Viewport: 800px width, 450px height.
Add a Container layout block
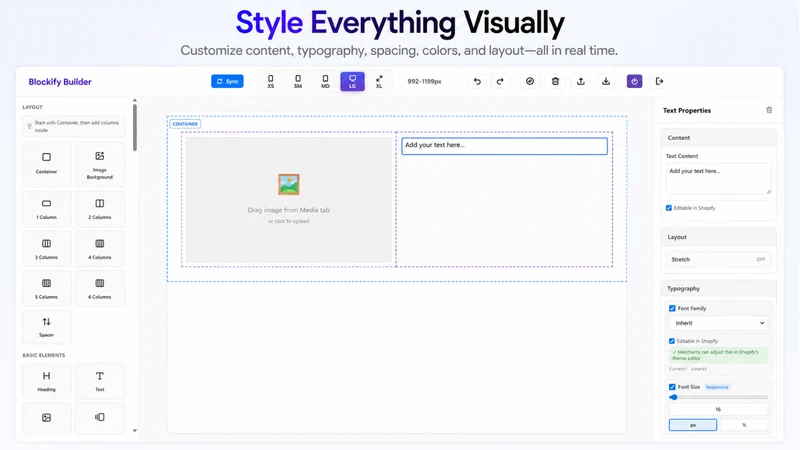click(x=46, y=164)
